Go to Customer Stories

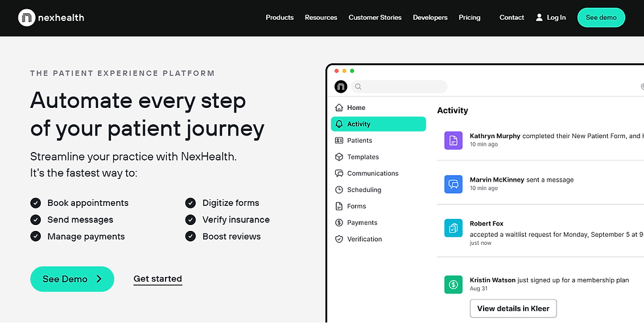coord(375,18)
